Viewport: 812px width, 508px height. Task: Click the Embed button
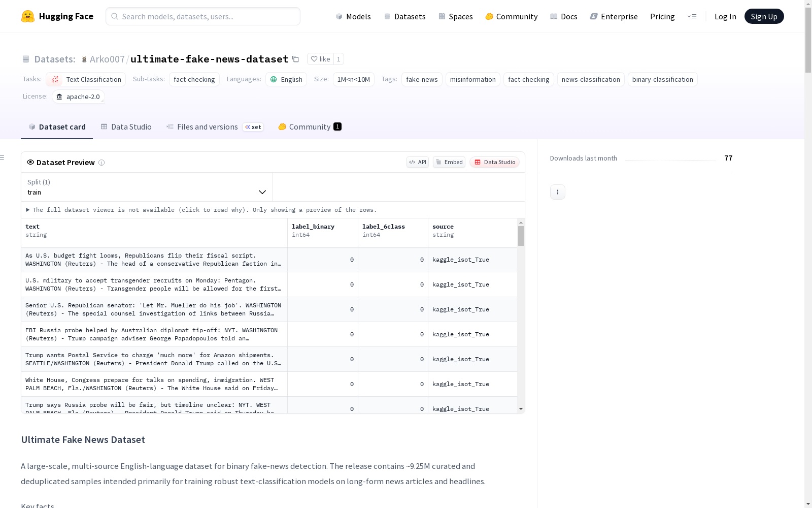coord(449,162)
